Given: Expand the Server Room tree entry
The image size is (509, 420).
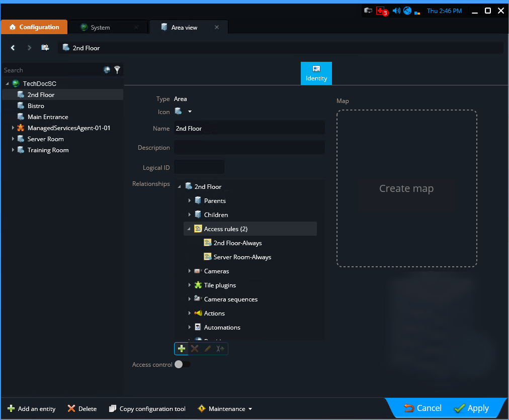Looking at the screenshot, I should pyautogui.click(x=13, y=139).
